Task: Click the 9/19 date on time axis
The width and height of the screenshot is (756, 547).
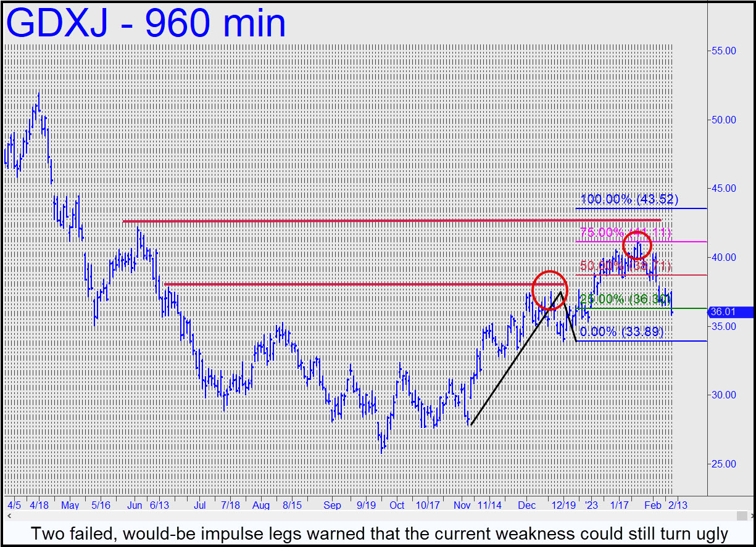Action: click(x=367, y=505)
